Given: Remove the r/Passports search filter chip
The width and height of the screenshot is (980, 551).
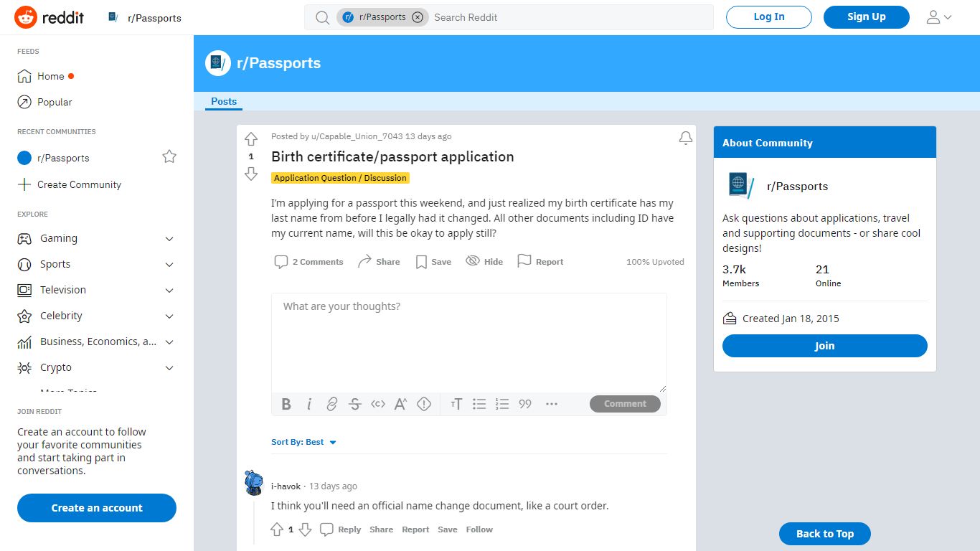Looking at the screenshot, I should pos(418,17).
